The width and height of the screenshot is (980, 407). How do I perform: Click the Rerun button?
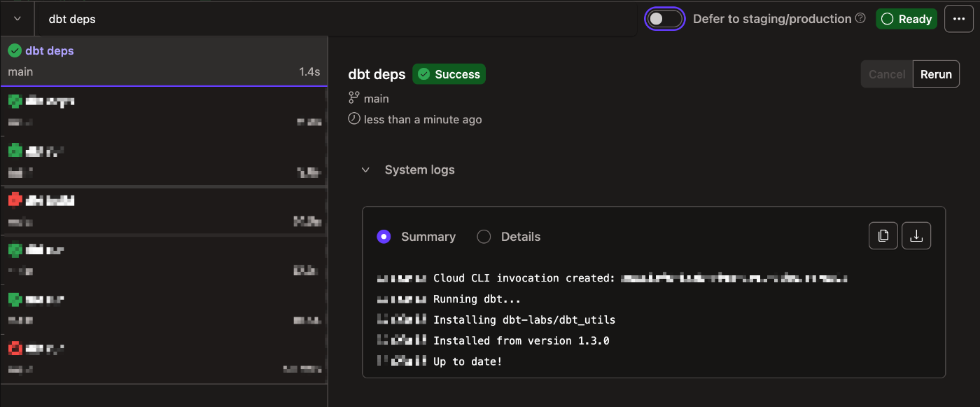[936, 74]
